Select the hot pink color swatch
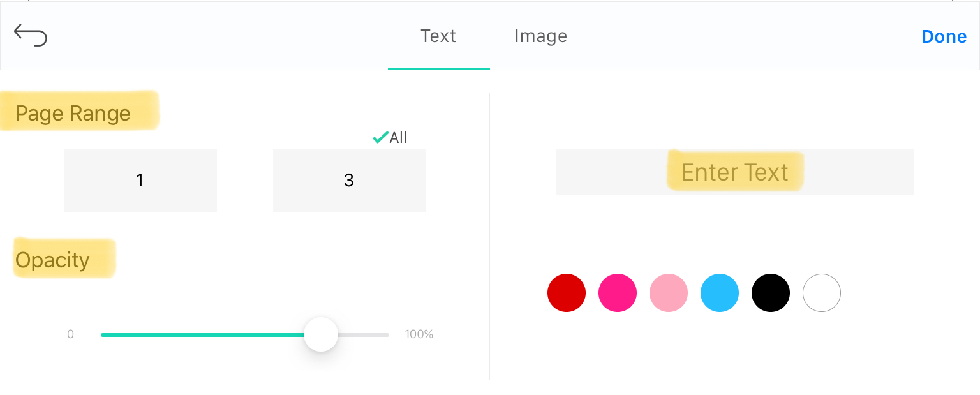This screenshot has height=395, width=980. pyautogui.click(x=618, y=293)
